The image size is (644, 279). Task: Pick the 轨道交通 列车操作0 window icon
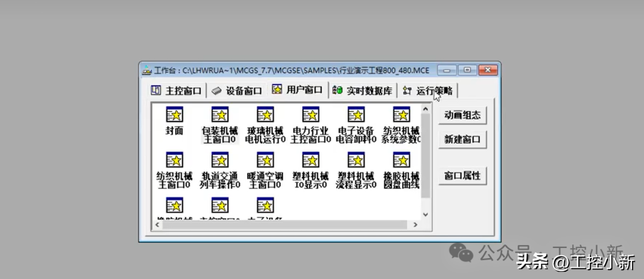click(220, 160)
